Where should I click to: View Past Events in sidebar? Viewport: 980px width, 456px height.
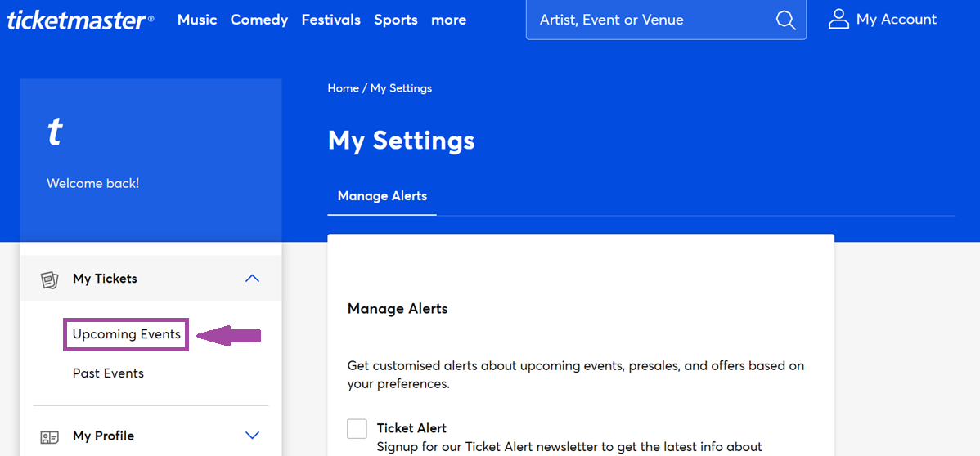click(x=108, y=373)
